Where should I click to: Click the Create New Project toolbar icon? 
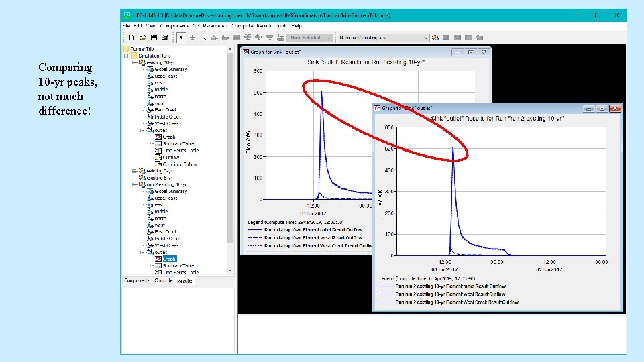131,38
